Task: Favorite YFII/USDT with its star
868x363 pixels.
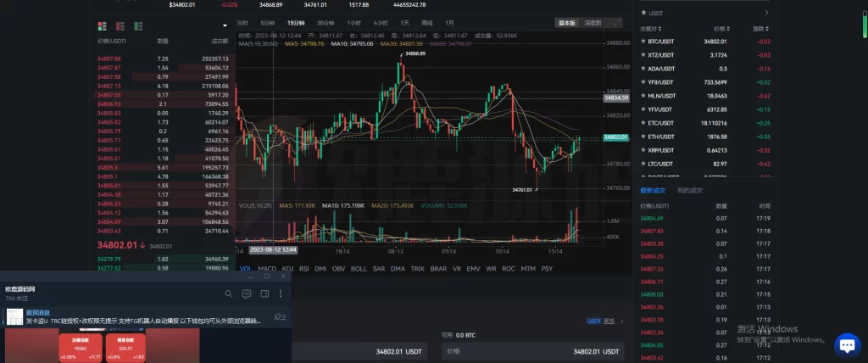Action: pyautogui.click(x=643, y=82)
